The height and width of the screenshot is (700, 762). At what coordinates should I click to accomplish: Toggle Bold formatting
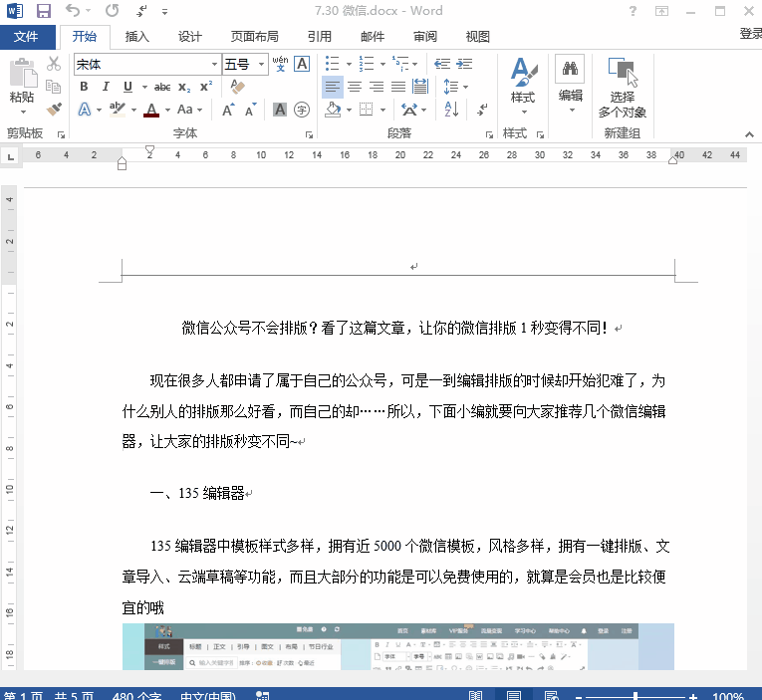point(83,87)
